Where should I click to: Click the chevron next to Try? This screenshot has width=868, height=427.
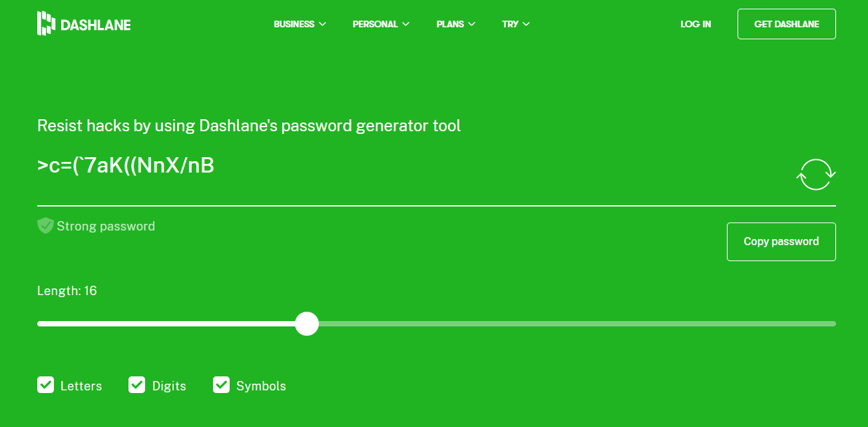tap(527, 24)
